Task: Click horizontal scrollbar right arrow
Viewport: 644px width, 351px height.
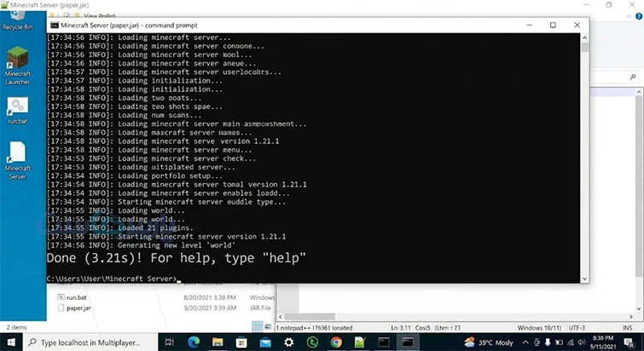Action: tap(631, 317)
